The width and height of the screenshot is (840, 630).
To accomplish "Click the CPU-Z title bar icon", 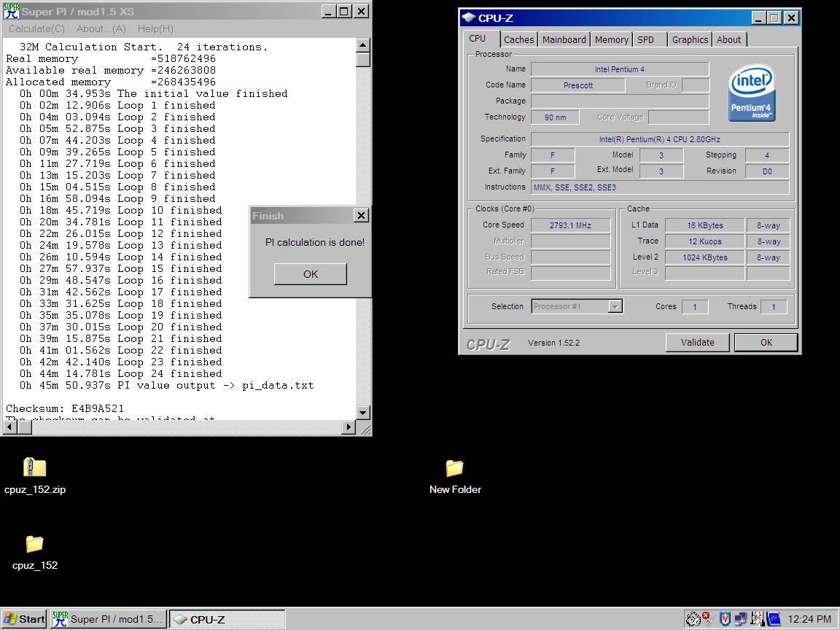I will pos(469,17).
